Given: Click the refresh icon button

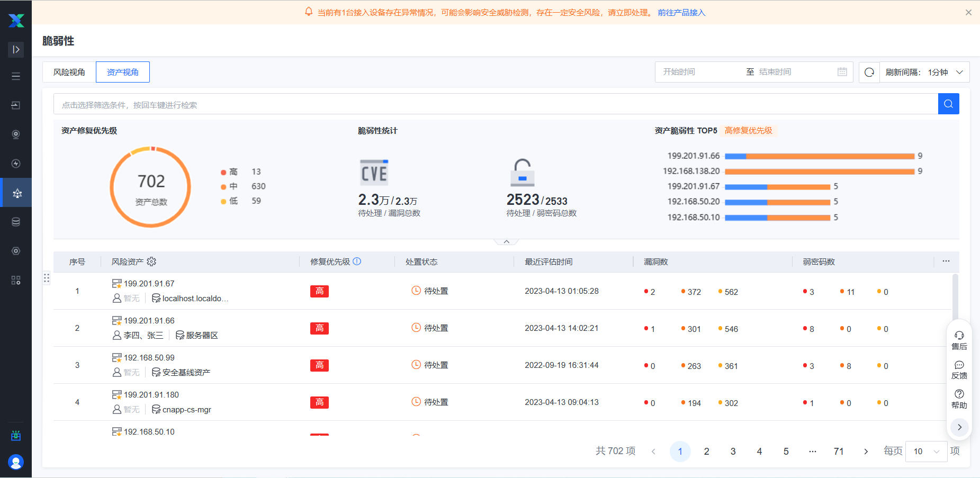Looking at the screenshot, I should click(x=869, y=72).
